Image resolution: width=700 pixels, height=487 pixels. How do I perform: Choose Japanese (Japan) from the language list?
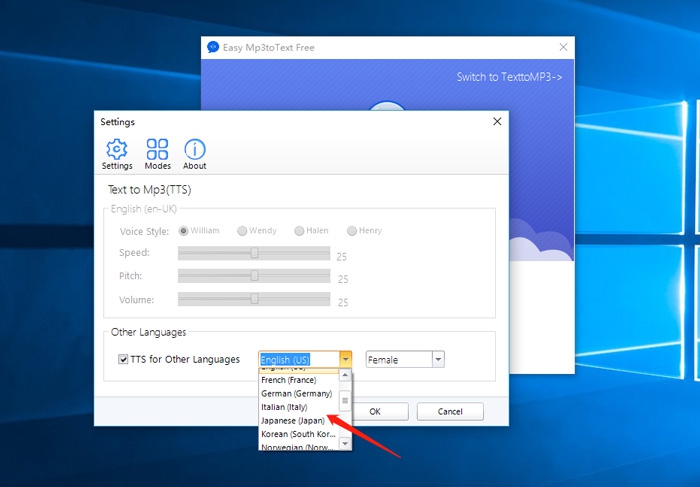pos(299,420)
